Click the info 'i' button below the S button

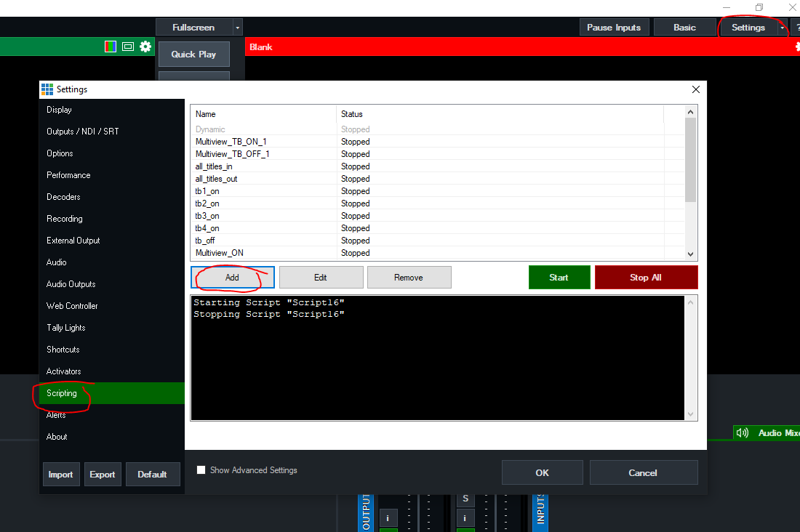[465, 518]
